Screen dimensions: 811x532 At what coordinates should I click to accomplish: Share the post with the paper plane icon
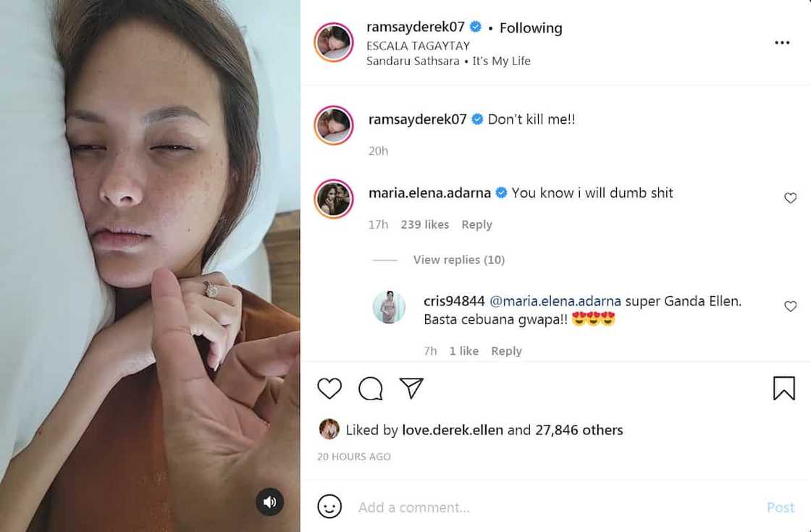tap(411, 389)
